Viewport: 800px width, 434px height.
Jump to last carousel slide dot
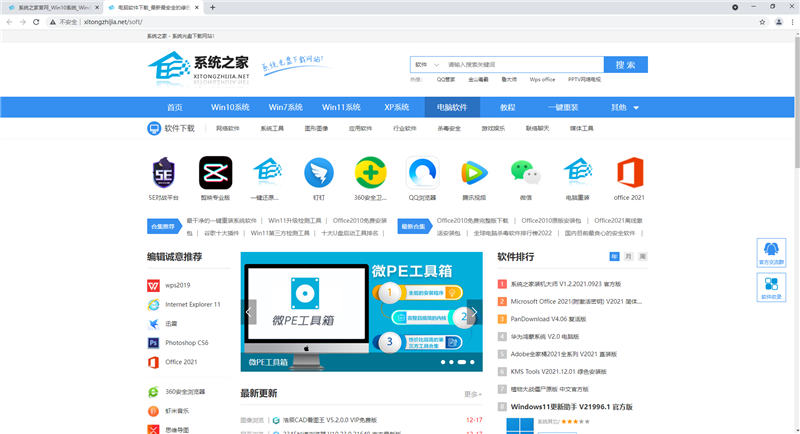pyautogui.click(x=472, y=362)
